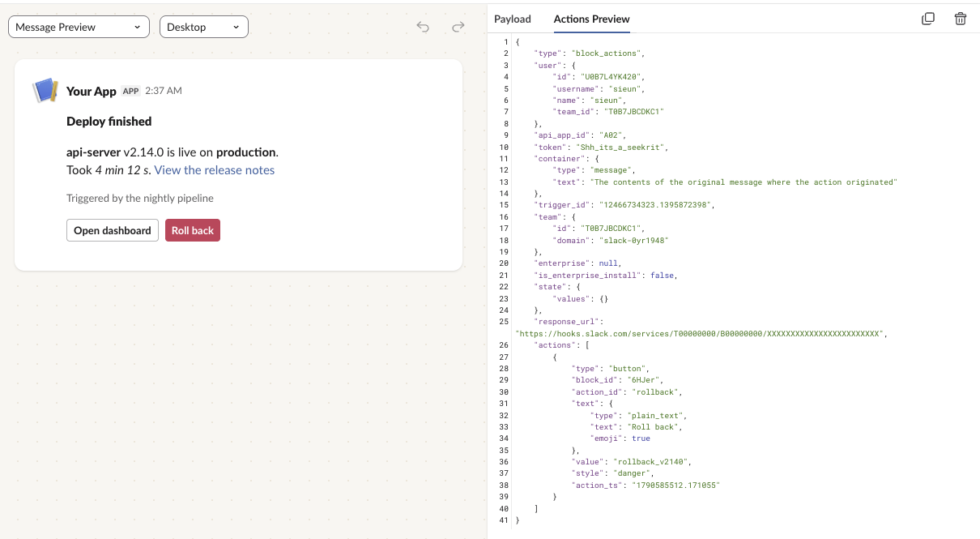The height and width of the screenshot is (539, 980).
Task: Click the 2:37 AM timestamp
Action: 164,91
